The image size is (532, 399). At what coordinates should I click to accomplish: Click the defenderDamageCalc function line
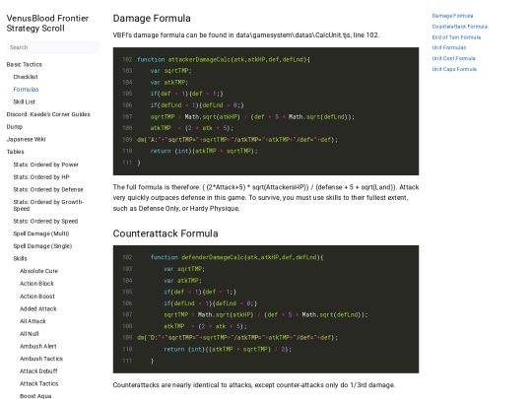pos(236,257)
